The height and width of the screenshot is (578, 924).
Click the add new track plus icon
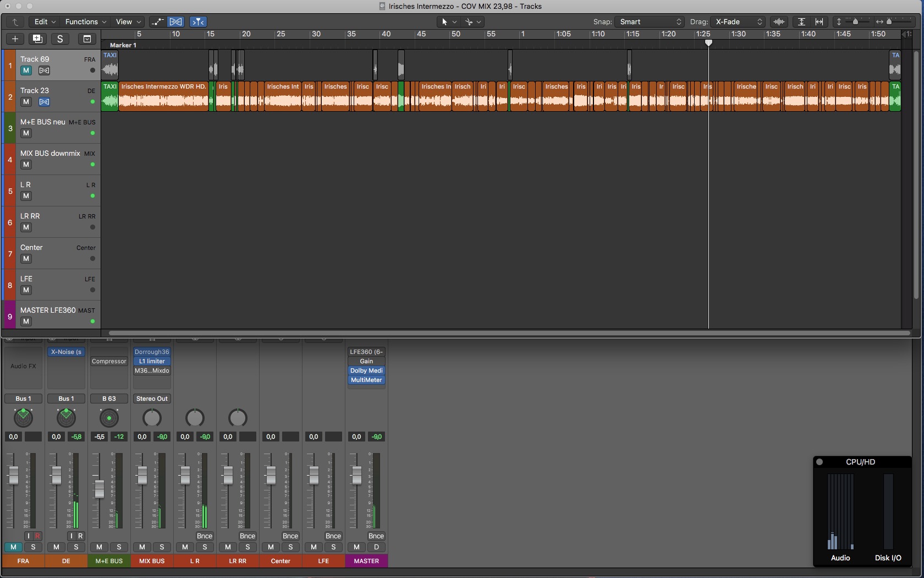click(x=15, y=39)
